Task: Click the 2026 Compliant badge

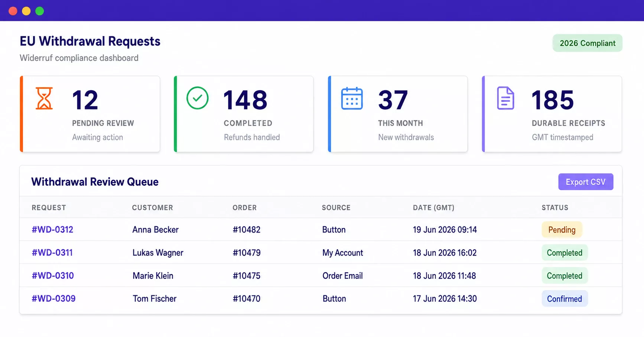Action: 588,43
